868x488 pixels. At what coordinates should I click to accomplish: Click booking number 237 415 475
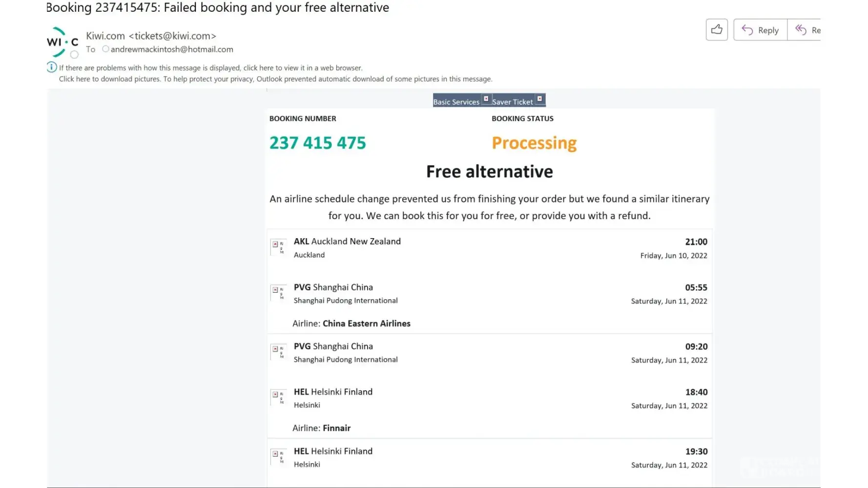[318, 143]
